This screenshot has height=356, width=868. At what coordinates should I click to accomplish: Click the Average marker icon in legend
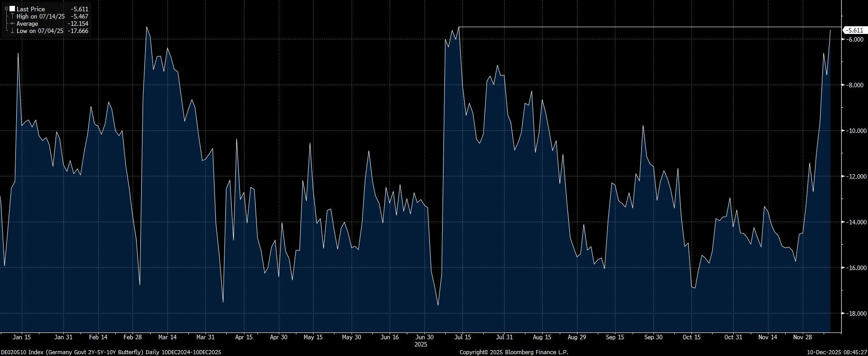point(12,24)
